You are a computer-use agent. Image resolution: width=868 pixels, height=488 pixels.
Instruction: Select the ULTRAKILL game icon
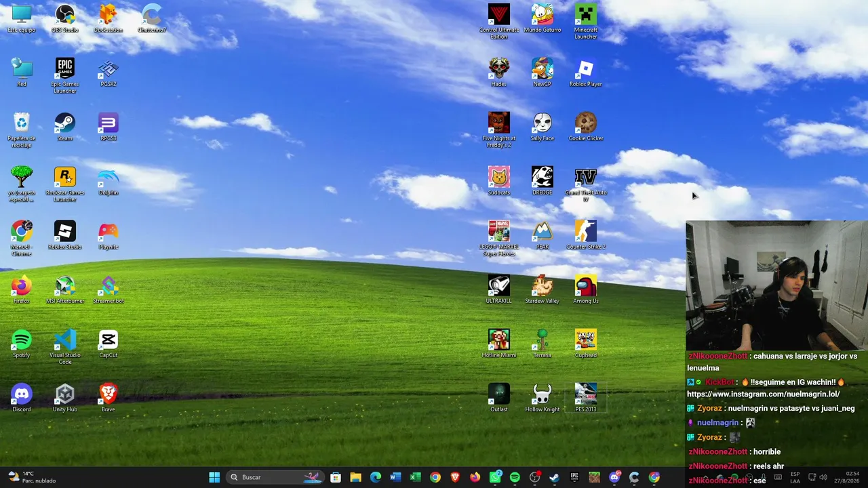(499, 289)
